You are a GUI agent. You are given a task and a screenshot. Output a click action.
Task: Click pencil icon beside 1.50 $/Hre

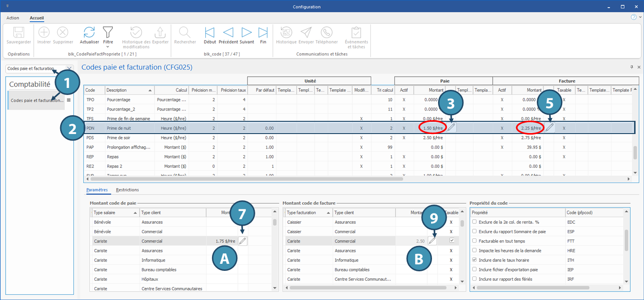[x=451, y=127]
